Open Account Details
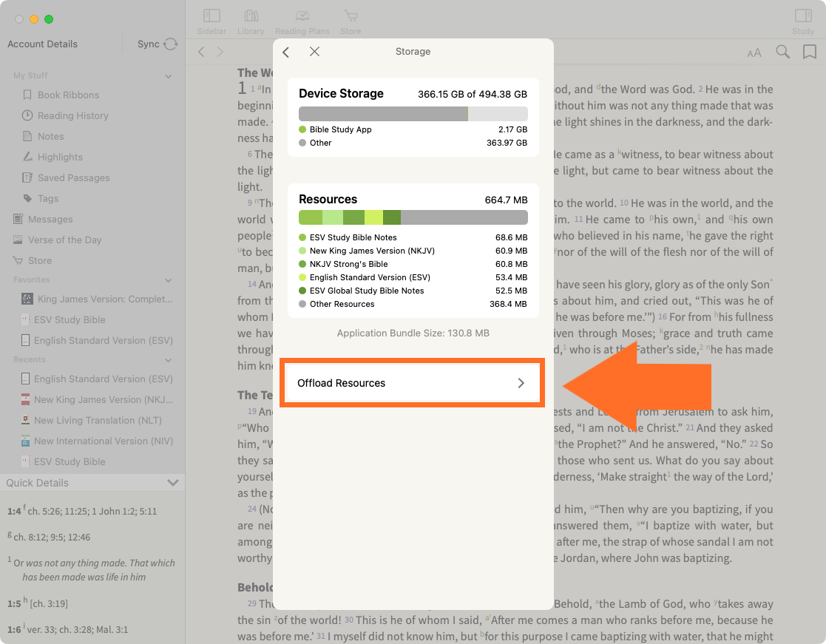This screenshot has width=826, height=644. coord(42,44)
